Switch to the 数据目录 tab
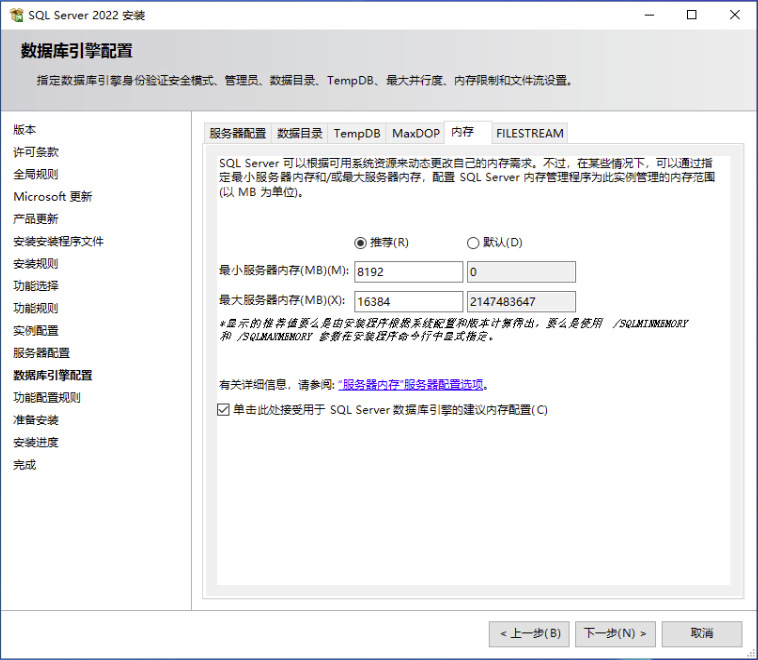The height and width of the screenshot is (660, 758). point(300,133)
